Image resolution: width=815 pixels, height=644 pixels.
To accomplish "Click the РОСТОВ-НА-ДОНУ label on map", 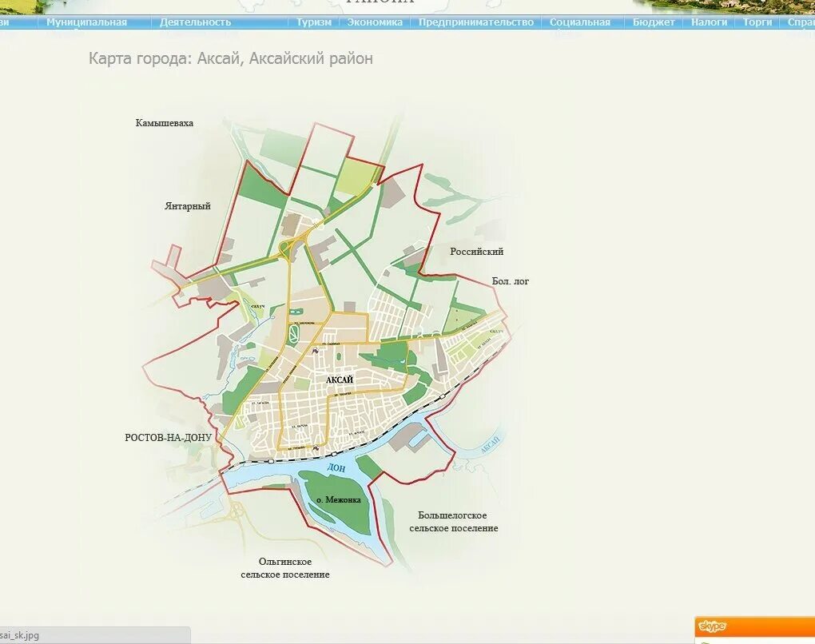I will pyautogui.click(x=168, y=438).
